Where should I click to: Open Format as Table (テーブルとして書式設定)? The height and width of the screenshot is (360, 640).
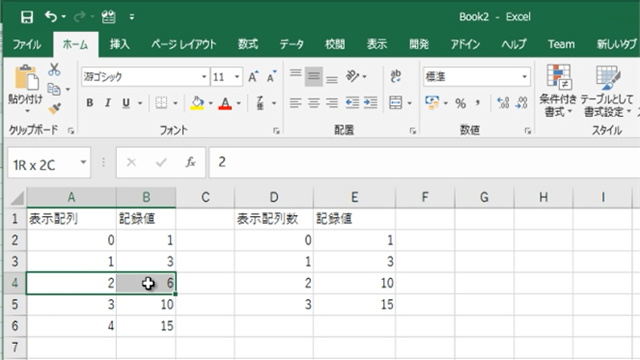coord(607,90)
